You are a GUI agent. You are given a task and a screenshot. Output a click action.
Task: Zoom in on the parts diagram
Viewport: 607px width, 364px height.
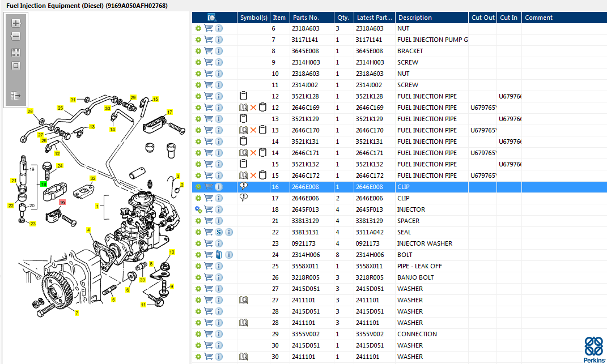pos(16,24)
